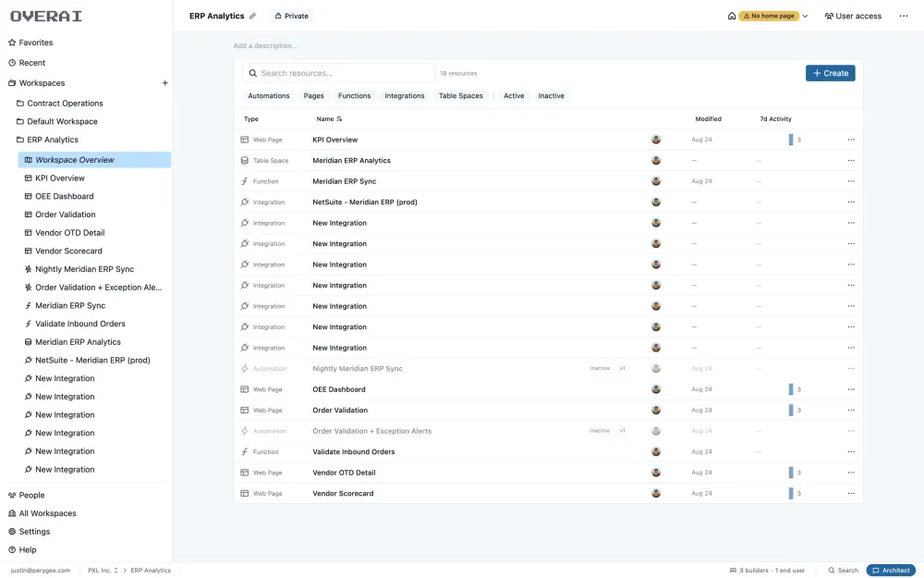Select Workspace Overview in sidebar
The width and height of the screenshot is (924, 578).
pos(95,160)
